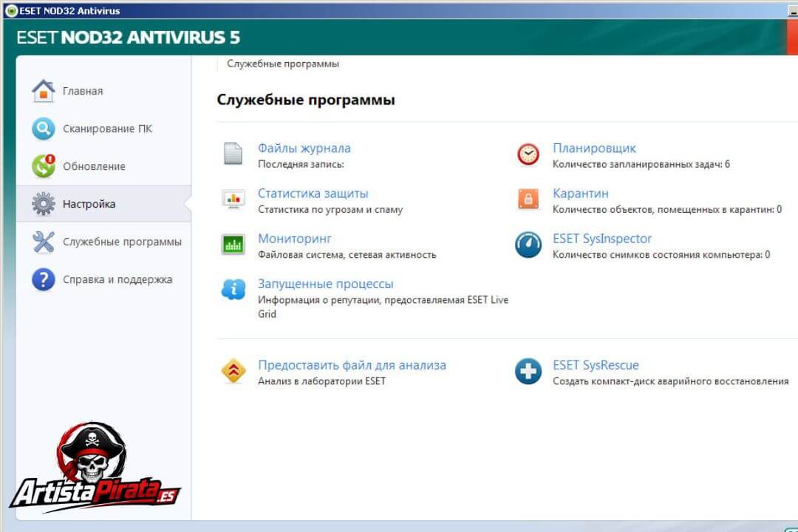Viewport: 798px width, 532px height.
Task: Click the Служебные программы page heading
Action: [x=306, y=100]
